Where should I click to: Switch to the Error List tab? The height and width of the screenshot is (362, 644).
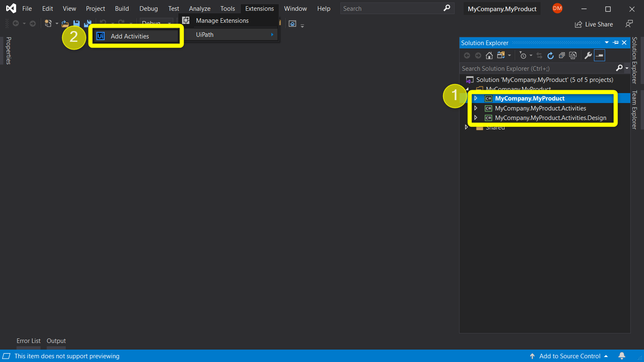[x=28, y=340]
